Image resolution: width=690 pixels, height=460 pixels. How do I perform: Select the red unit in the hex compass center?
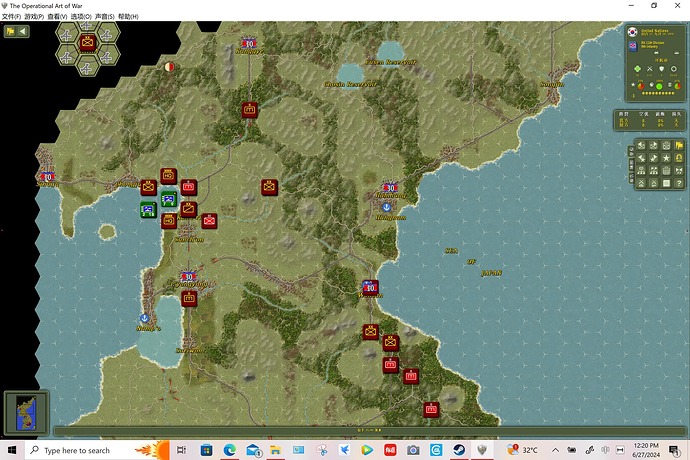pyautogui.click(x=87, y=43)
